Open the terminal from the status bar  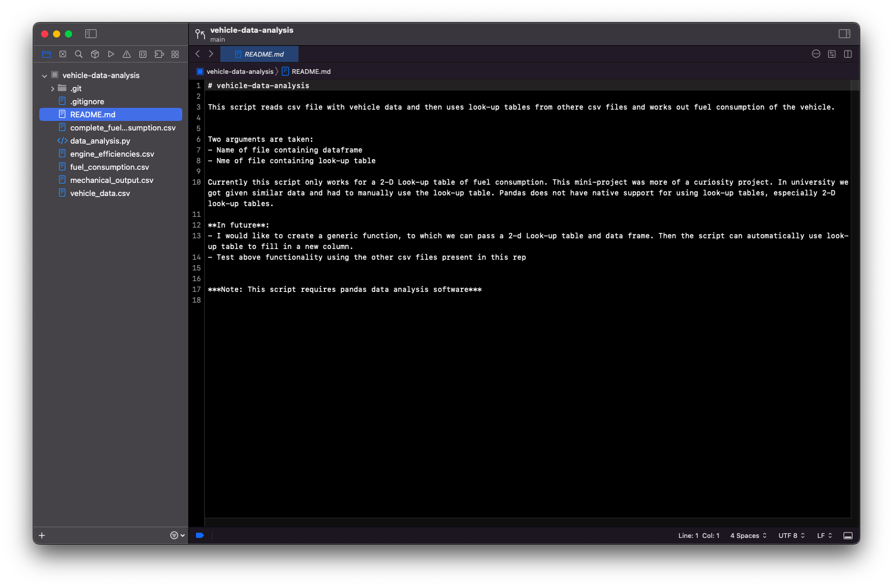point(848,535)
